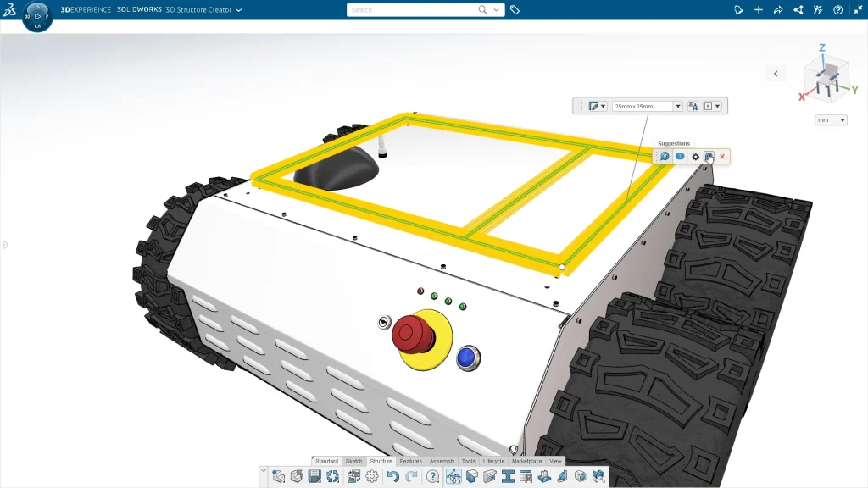Click the Redo arrow icon
The width and height of the screenshot is (868, 488).
(x=411, y=477)
